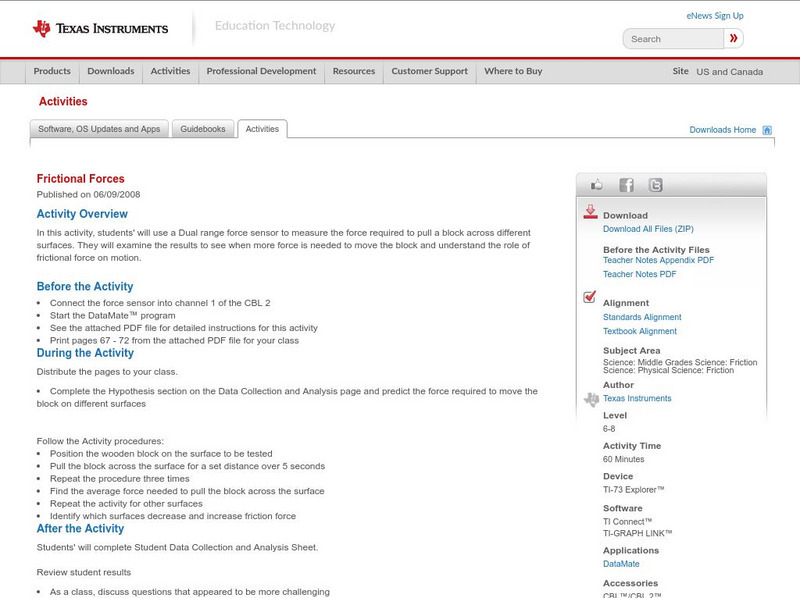
Task: Click the thumbs-up recommend icon
Action: (595, 183)
